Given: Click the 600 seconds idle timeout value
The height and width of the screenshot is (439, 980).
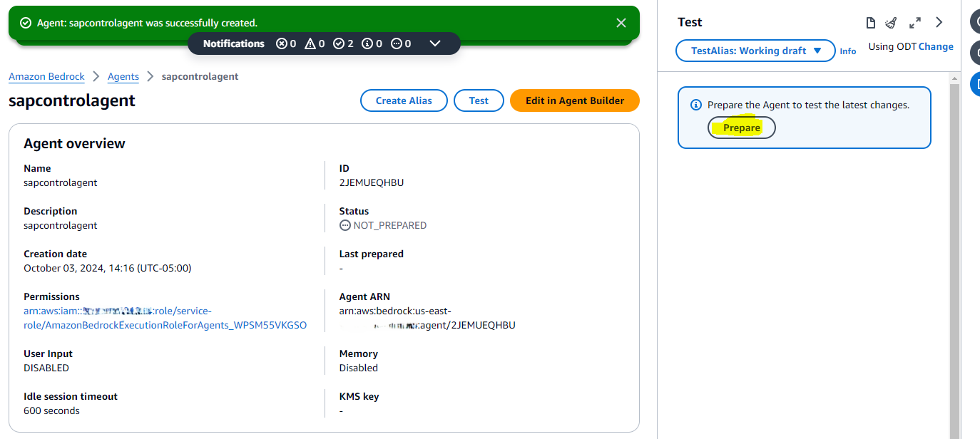Looking at the screenshot, I should pos(51,410).
